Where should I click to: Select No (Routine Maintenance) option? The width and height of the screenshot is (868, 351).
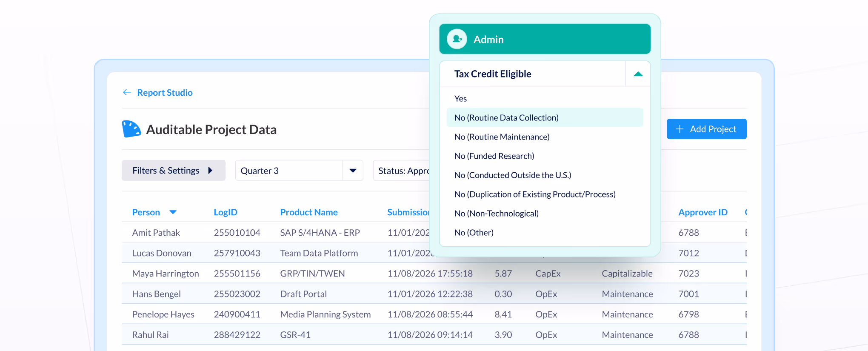502,137
